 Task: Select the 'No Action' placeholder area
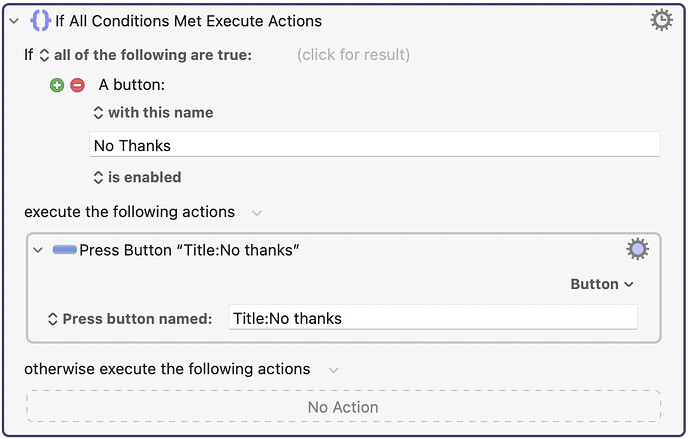(x=343, y=407)
